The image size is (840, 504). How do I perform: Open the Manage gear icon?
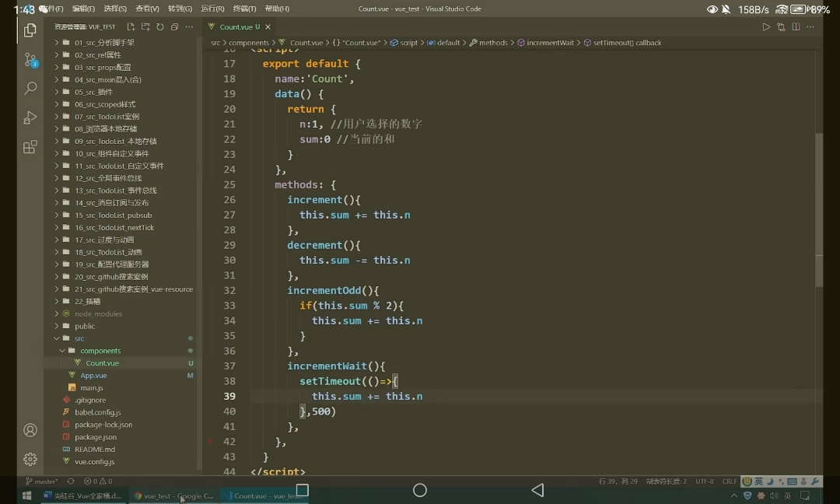(30, 459)
